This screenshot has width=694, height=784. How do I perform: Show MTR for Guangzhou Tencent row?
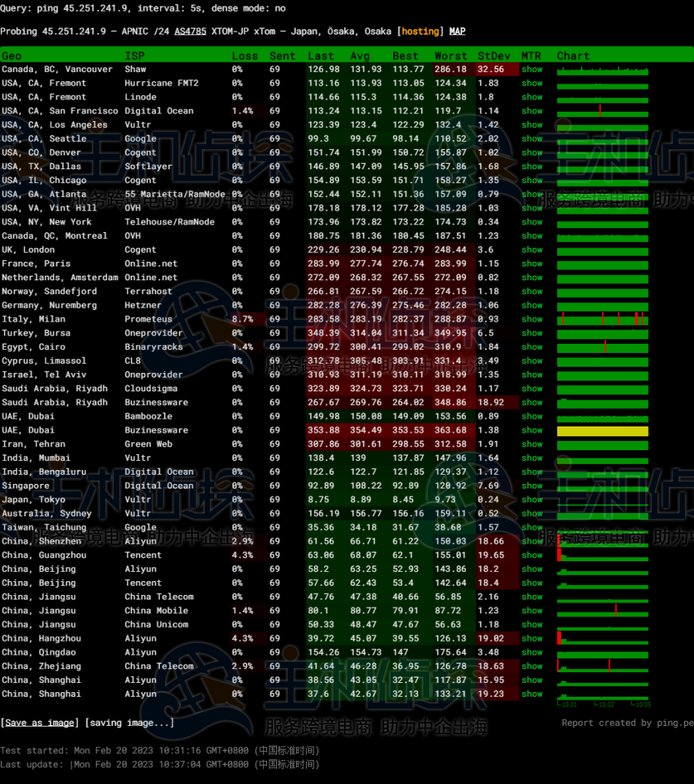(x=532, y=555)
